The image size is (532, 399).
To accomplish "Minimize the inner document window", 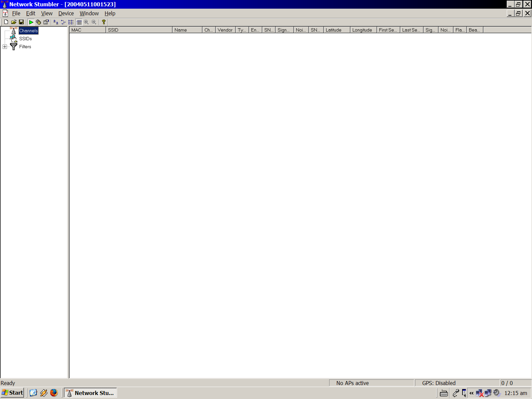I will (x=510, y=13).
